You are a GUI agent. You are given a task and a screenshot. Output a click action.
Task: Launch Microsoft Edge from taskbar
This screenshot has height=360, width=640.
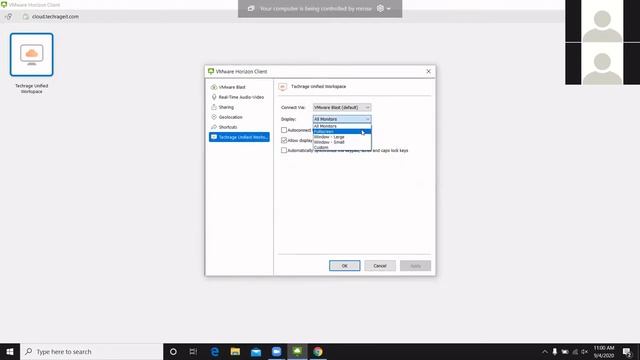pyautogui.click(x=215, y=351)
